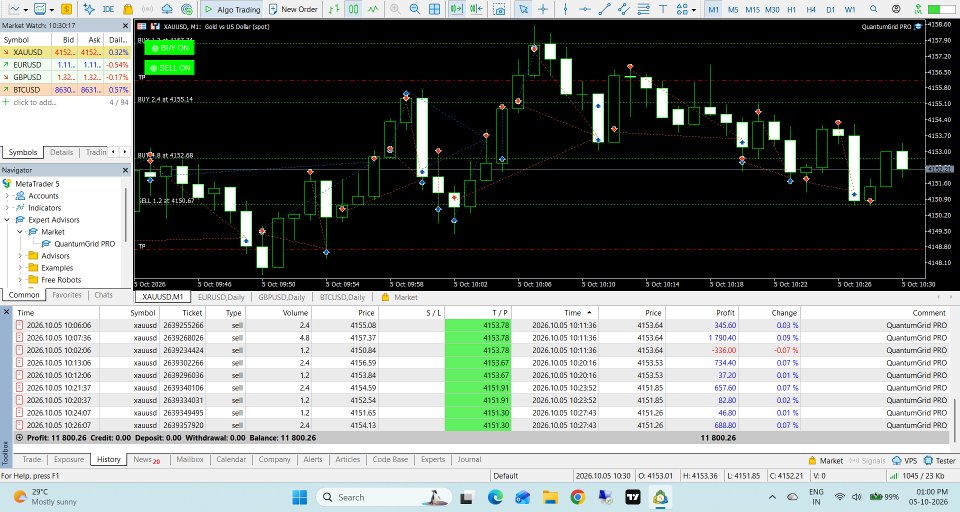Select the BTCUSD row in Market Watch

point(66,89)
